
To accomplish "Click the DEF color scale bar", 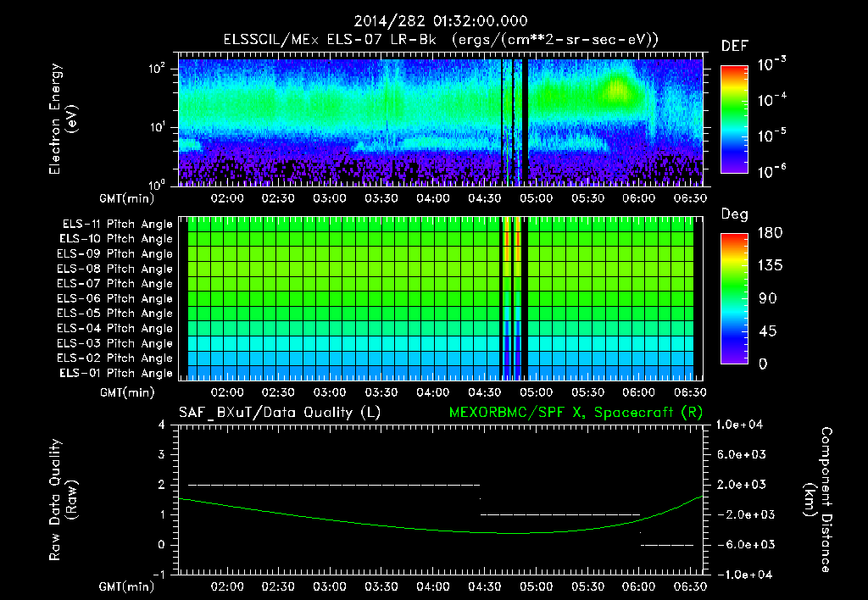I will pos(734,119).
